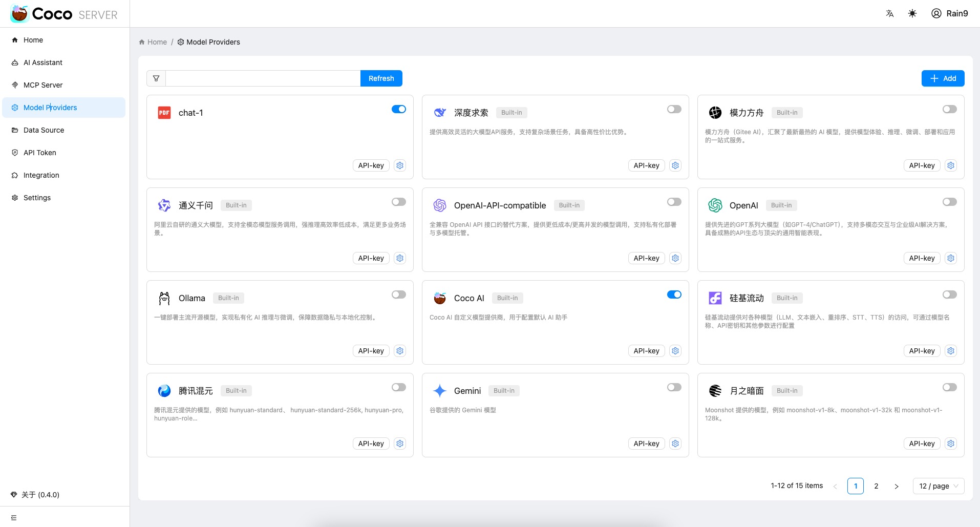Screen dimensions: 980x527
Task: Click the provider search input field
Action: [x=263, y=78]
